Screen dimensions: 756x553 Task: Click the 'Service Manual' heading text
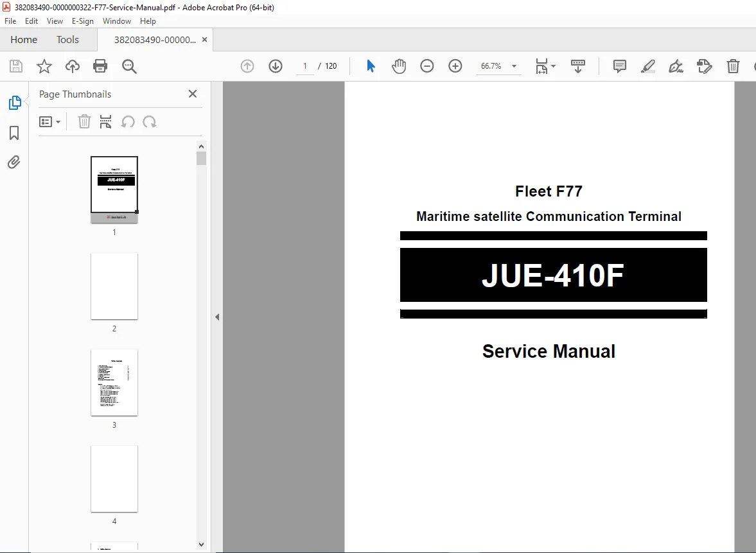(549, 351)
